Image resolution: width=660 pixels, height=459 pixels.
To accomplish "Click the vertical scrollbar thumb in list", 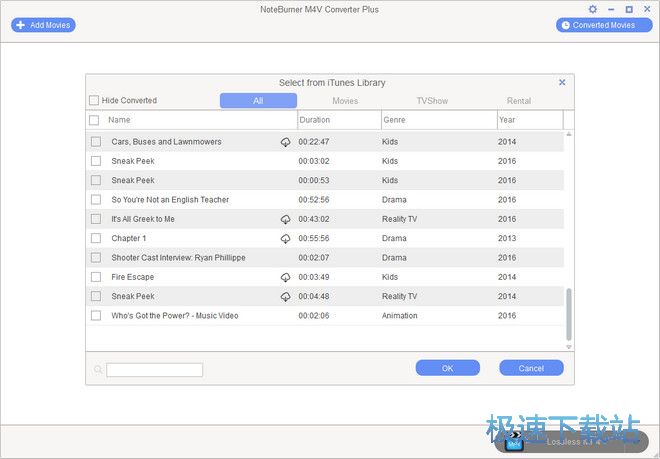I will click(570, 313).
